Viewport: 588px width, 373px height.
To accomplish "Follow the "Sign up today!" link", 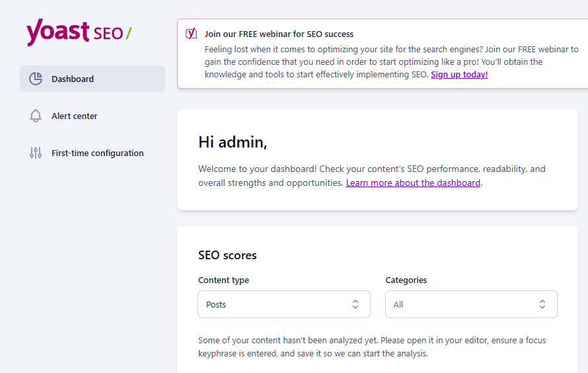I will coord(459,75).
